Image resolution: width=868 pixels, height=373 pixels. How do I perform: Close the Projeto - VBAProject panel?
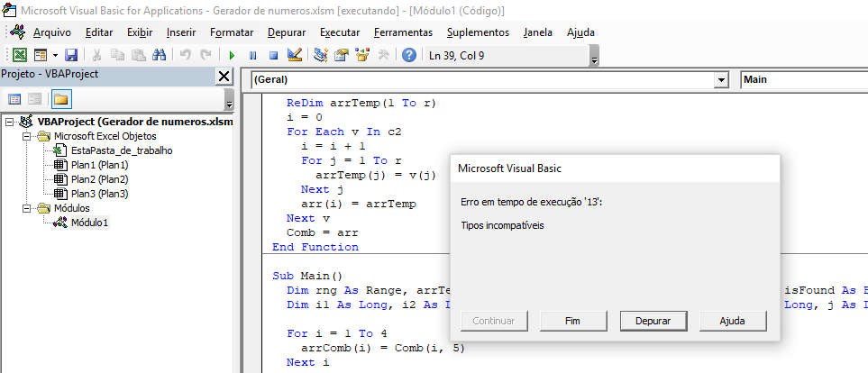click(x=224, y=77)
